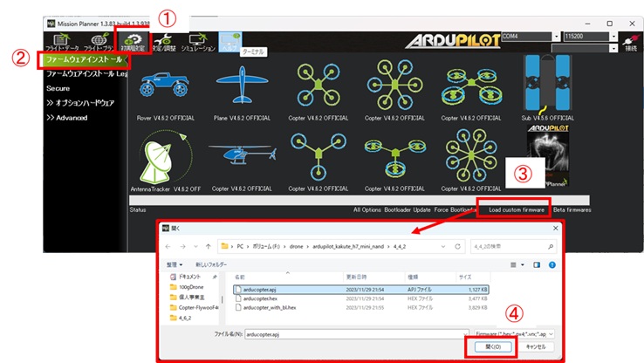Choose the Plane V4.6.2 firmware icon
644x363 pixels.
tap(242, 85)
